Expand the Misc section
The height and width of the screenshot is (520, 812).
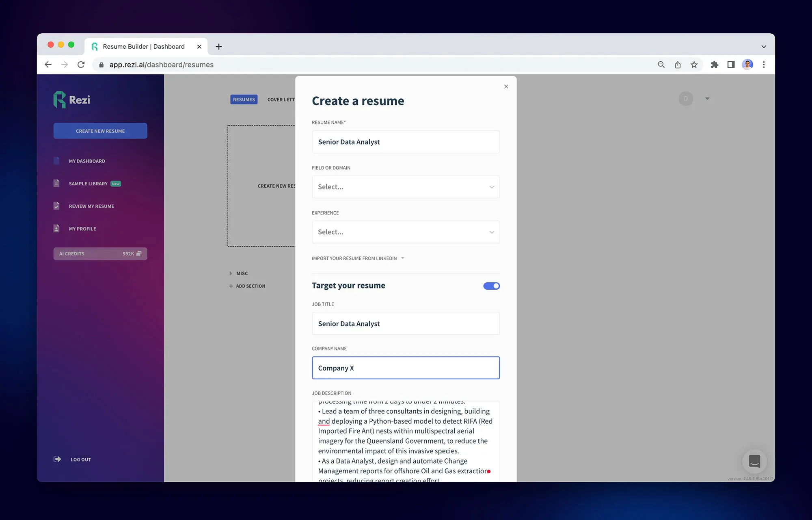[x=239, y=273]
